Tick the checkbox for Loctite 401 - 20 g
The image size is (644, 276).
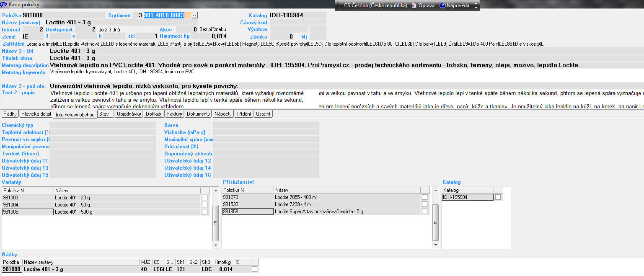[x=204, y=197]
